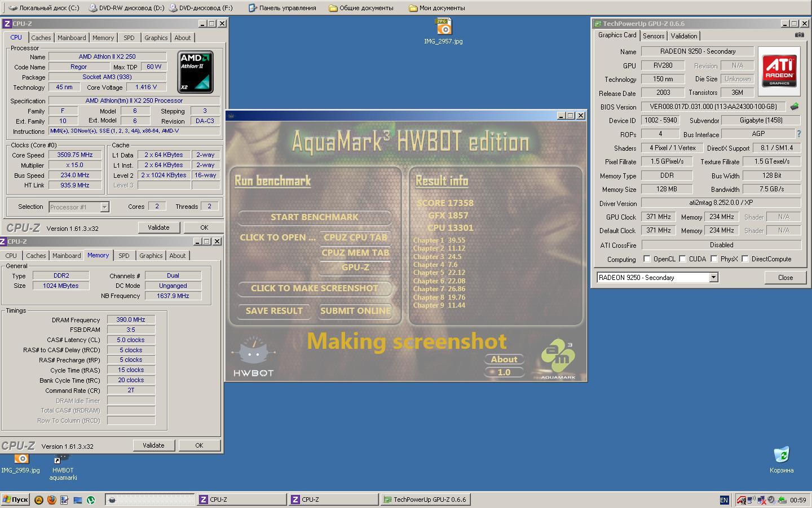Click disconnected network tray icon
This screenshot has height=508, width=812.
pyautogui.click(x=762, y=500)
